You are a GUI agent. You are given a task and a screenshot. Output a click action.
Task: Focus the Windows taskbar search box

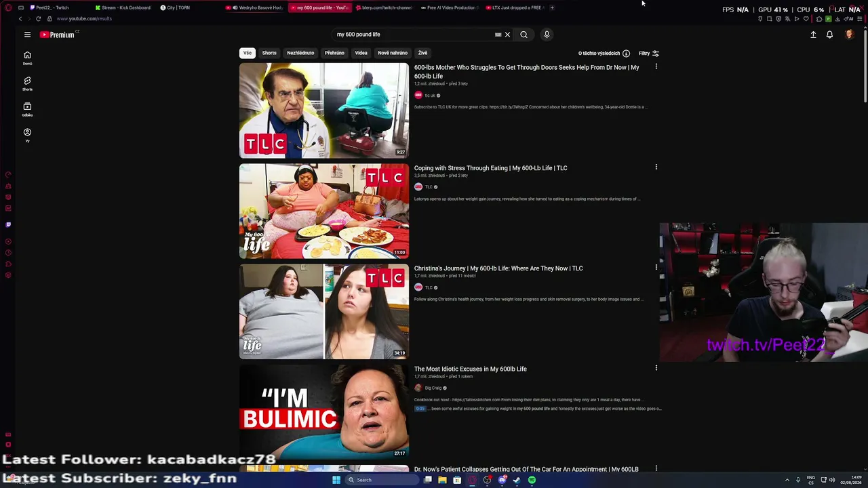[381, 480]
